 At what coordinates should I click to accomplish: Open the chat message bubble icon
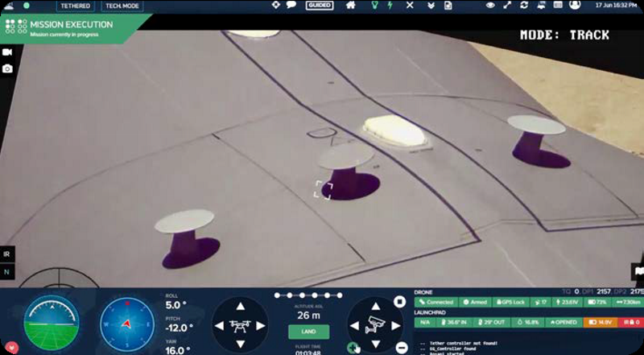291,6
